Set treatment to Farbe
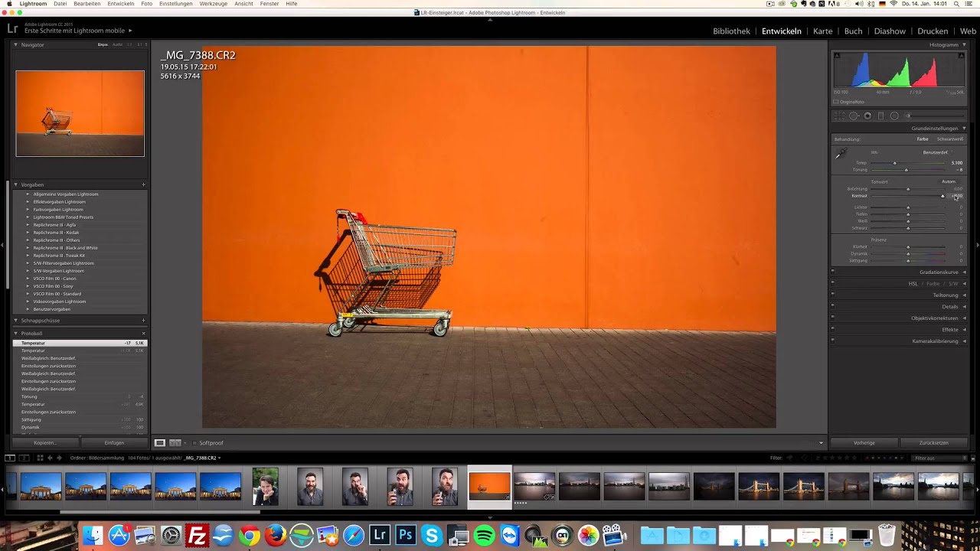 click(923, 139)
